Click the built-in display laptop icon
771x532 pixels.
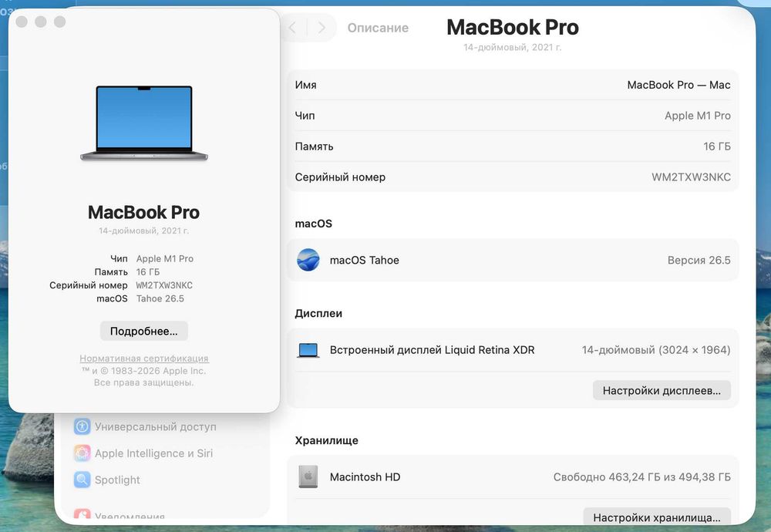(x=308, y=350)
